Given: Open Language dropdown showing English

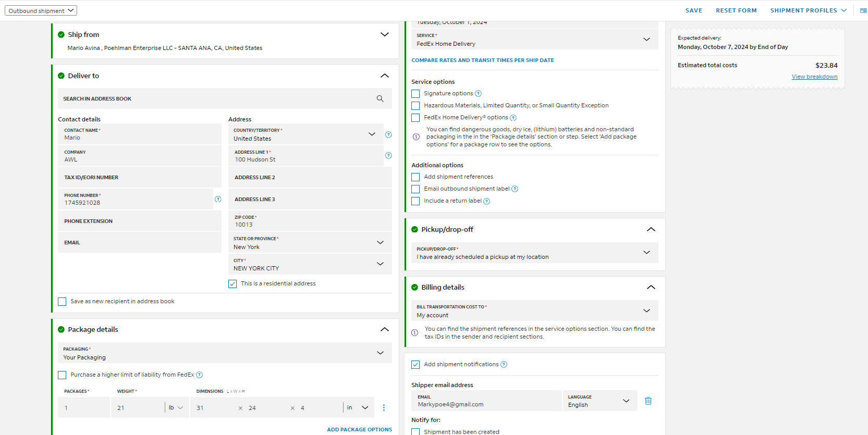Looking at the screenshot, I should pyautogui.click(x=600, y=401).
